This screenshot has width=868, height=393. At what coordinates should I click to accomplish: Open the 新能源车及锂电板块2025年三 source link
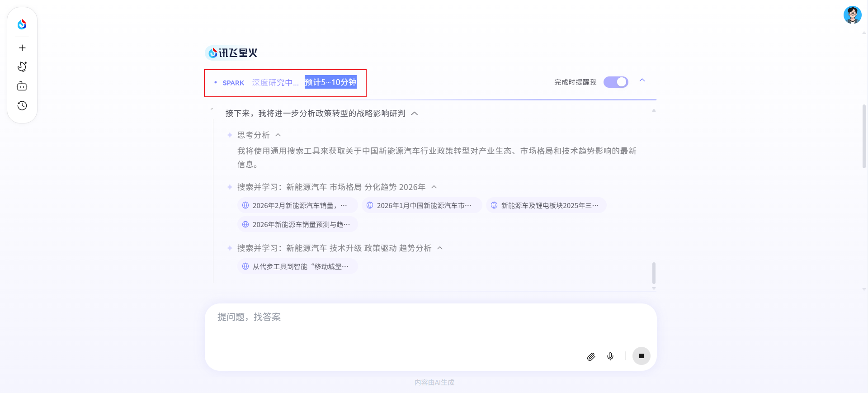tap(546, 205)
